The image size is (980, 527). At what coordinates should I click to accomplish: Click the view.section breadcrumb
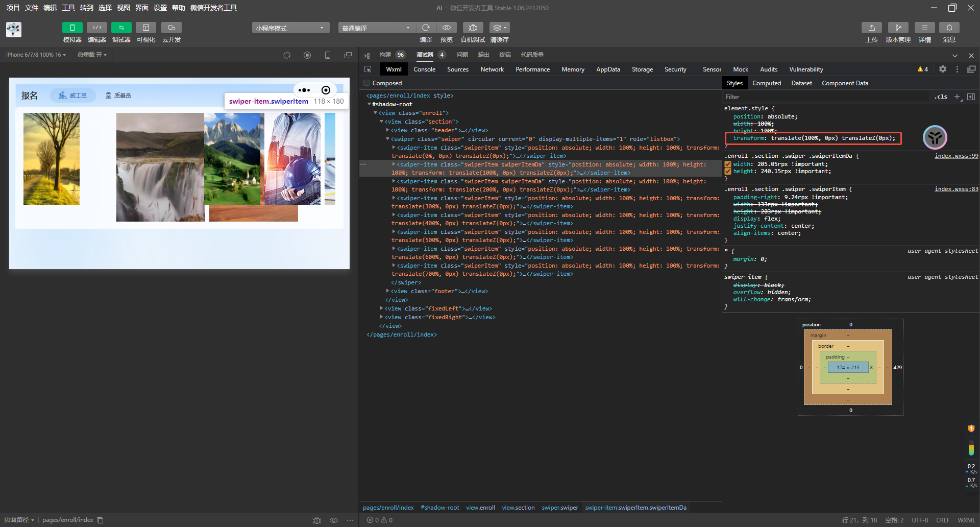point(518,508)
